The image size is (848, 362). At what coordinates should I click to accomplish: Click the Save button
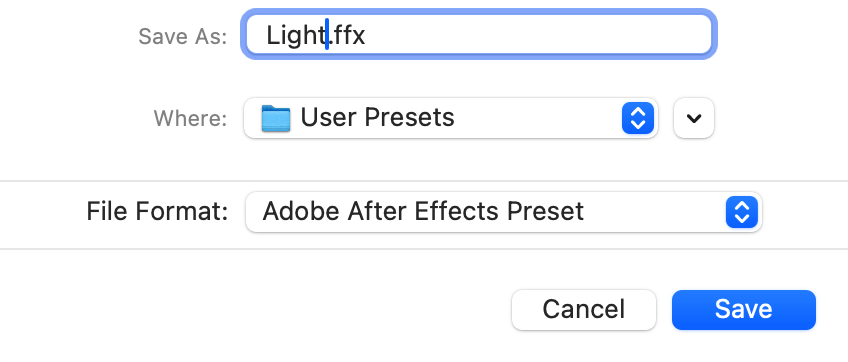coord(744,310)
